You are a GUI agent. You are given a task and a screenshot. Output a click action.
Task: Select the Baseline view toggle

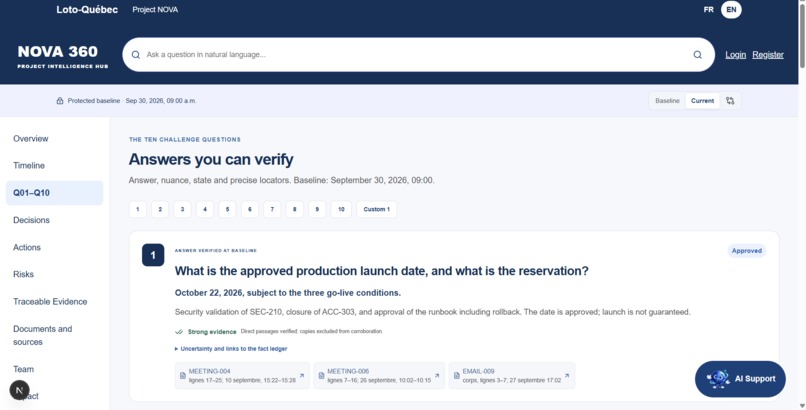[x=667, y=101]
